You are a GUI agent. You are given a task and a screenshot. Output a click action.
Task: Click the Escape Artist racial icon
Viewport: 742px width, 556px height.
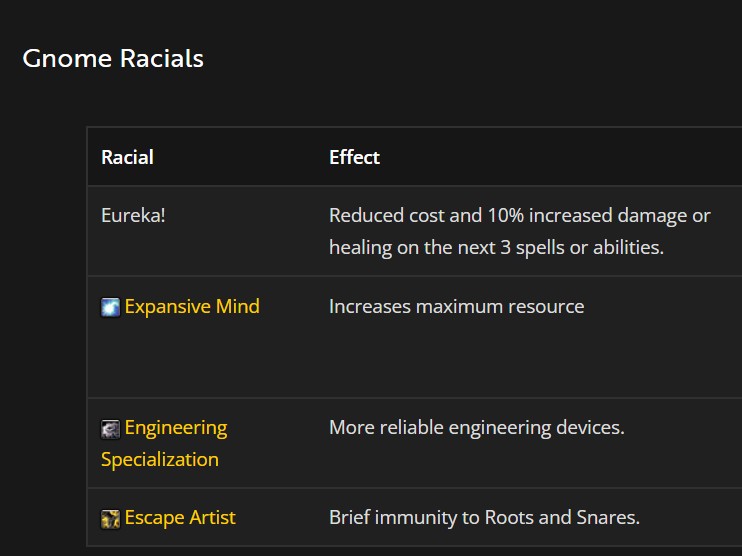(110, 519)
